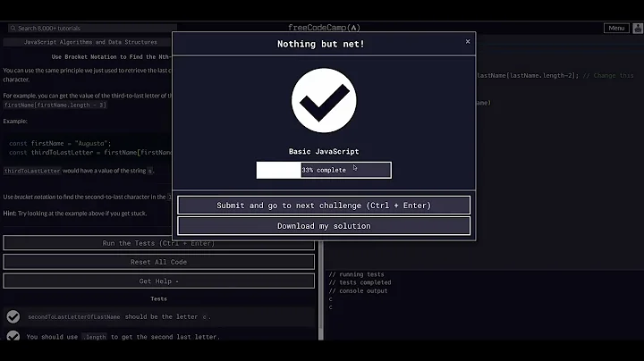Click the 'Example:' label in instructions
Screen dimensions: 644x361
(x=15, y=121)
